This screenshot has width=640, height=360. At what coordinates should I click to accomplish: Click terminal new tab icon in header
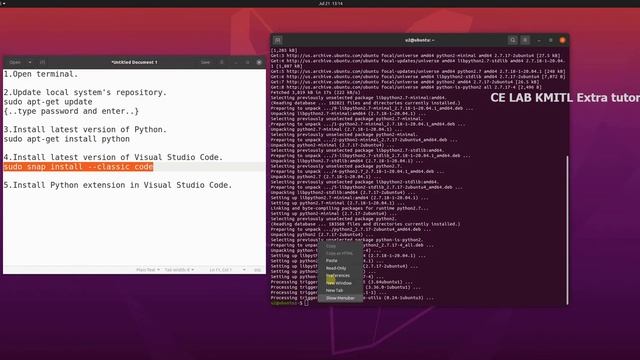pyautogui.click(x=278, y=40)
